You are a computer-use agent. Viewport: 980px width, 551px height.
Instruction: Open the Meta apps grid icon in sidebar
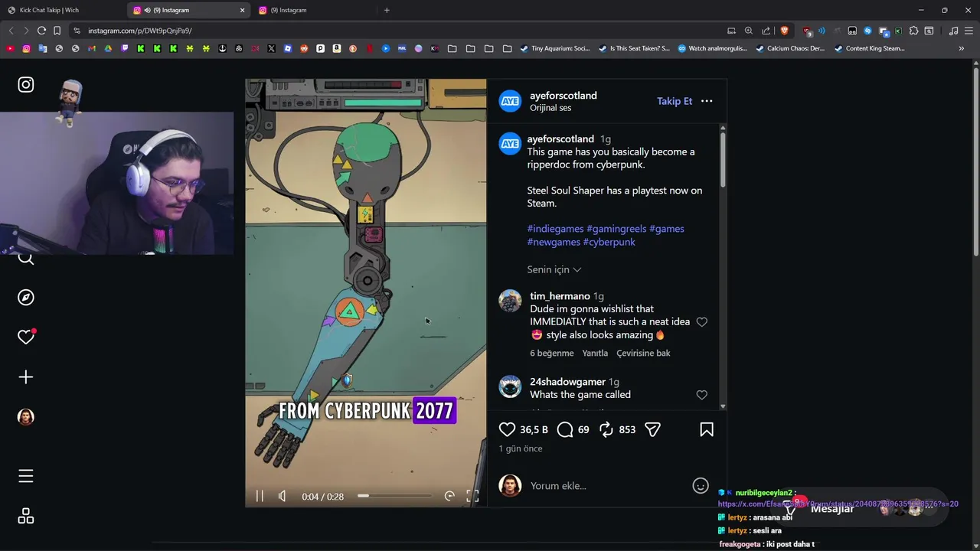pos(26,517)
